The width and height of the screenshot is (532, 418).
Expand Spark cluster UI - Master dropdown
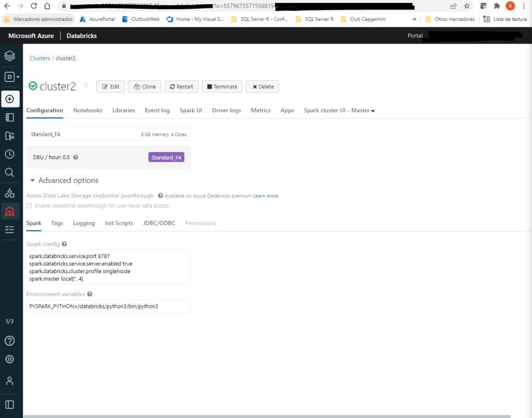(x=339, y=111)
